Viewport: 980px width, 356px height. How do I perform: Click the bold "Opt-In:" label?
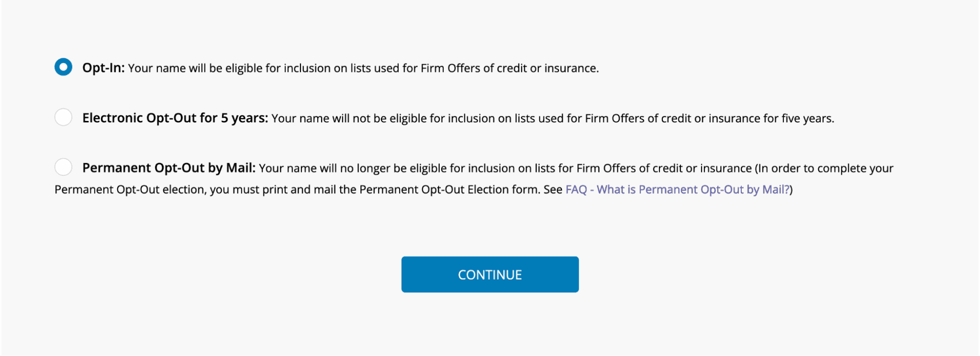click(x=103, y=68)
